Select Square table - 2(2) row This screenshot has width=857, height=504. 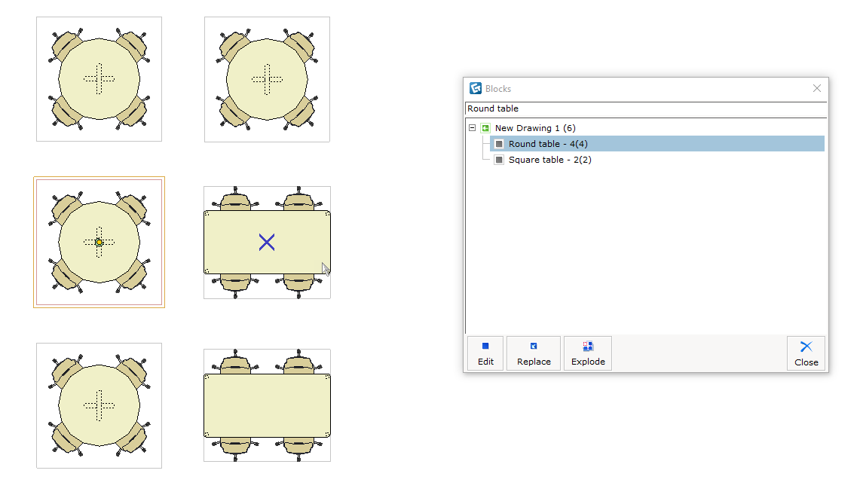549,160
